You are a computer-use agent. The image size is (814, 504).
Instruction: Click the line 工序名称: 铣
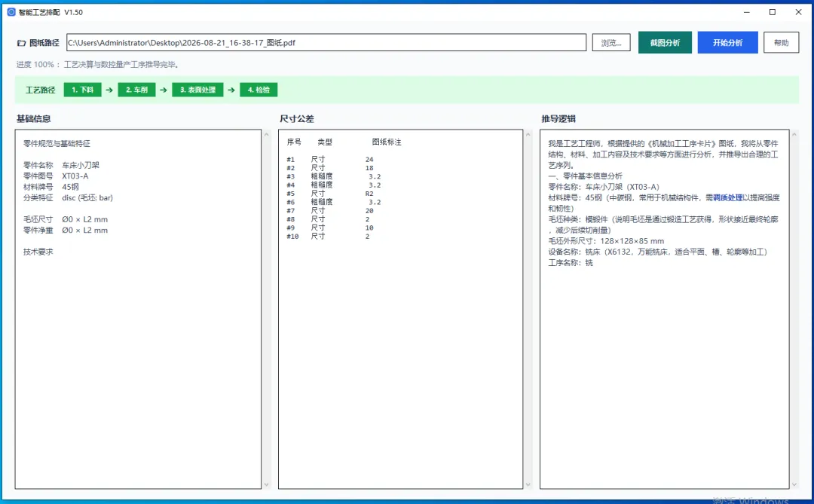point(571,263)
